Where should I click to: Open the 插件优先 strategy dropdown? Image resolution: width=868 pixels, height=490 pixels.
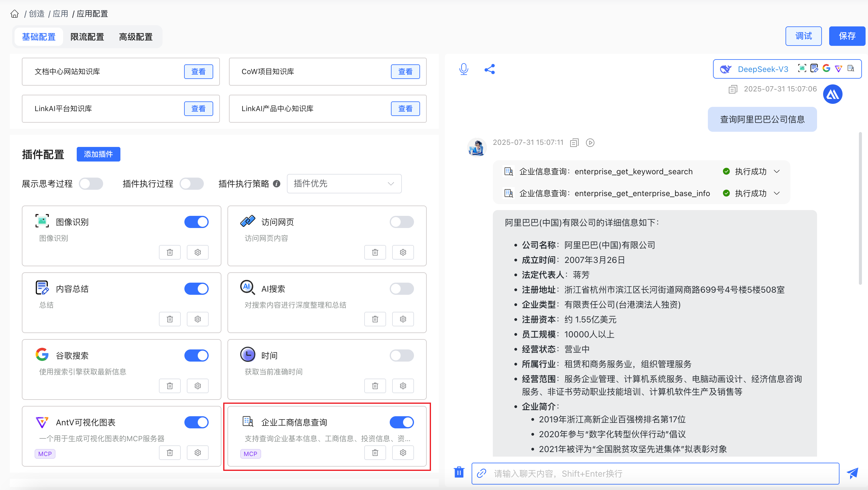click(x=344, y=184)
